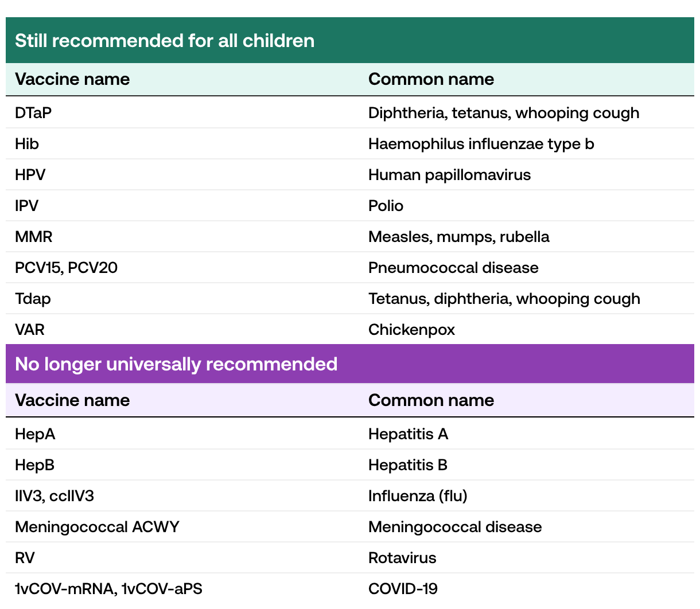700x609 pixels.
Task: Select the "PCV15, PCV20" cell
Action: click(x=66, y=268)
